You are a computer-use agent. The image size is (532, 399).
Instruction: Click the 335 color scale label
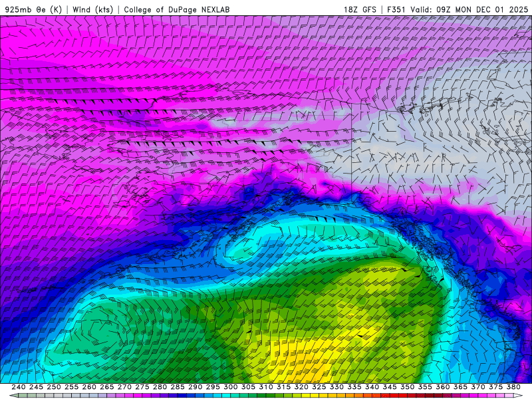(354, 387)
